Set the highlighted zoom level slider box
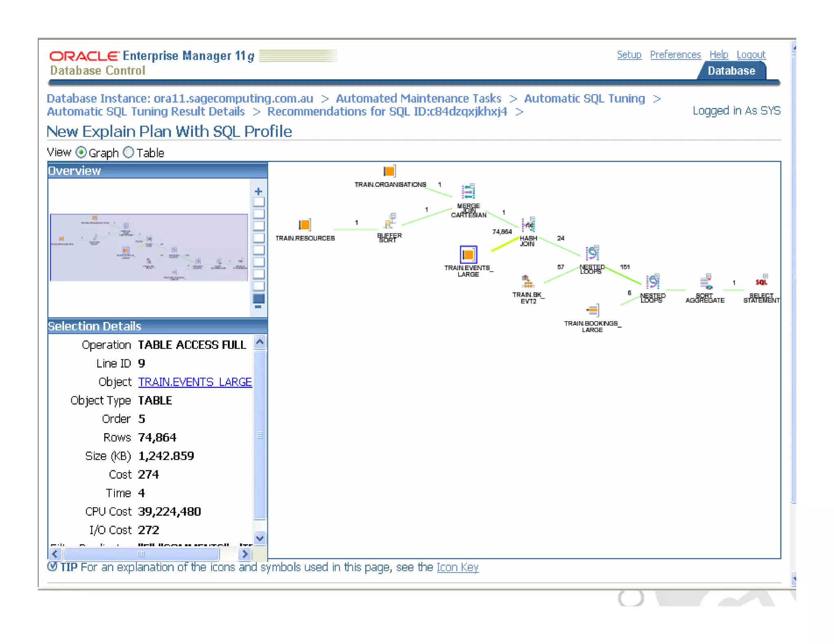 [x=258, y=298]
